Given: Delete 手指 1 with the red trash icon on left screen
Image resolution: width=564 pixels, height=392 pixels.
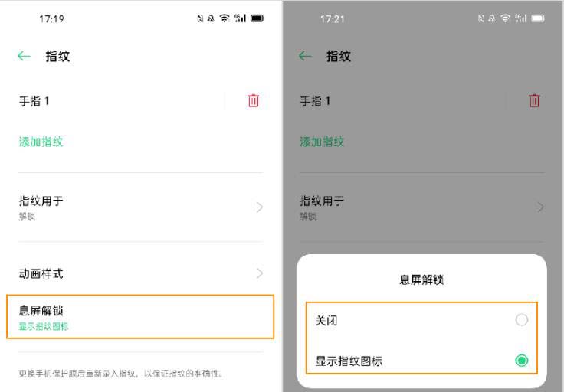Looking at the screenshot, I should tap(254, 100).
